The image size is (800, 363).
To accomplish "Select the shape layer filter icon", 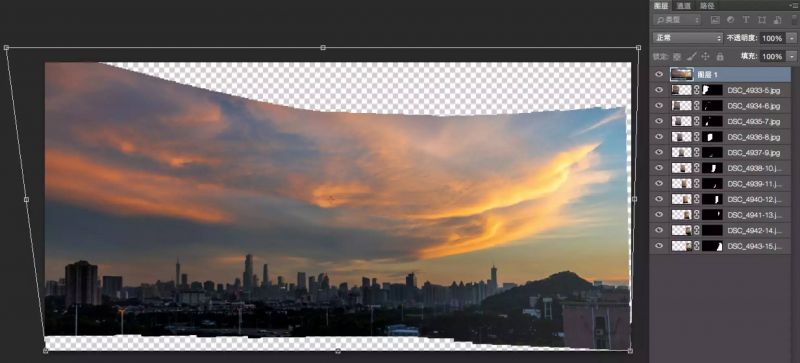I will [762, 20].
